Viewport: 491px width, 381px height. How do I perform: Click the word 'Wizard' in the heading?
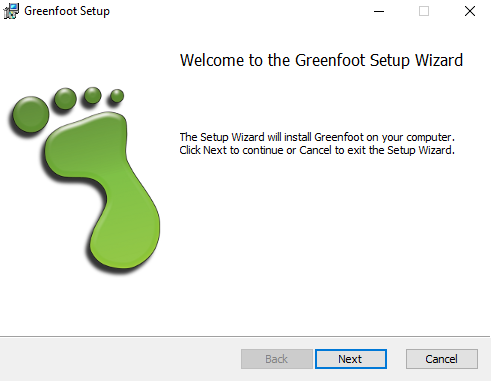coord(439,60)
